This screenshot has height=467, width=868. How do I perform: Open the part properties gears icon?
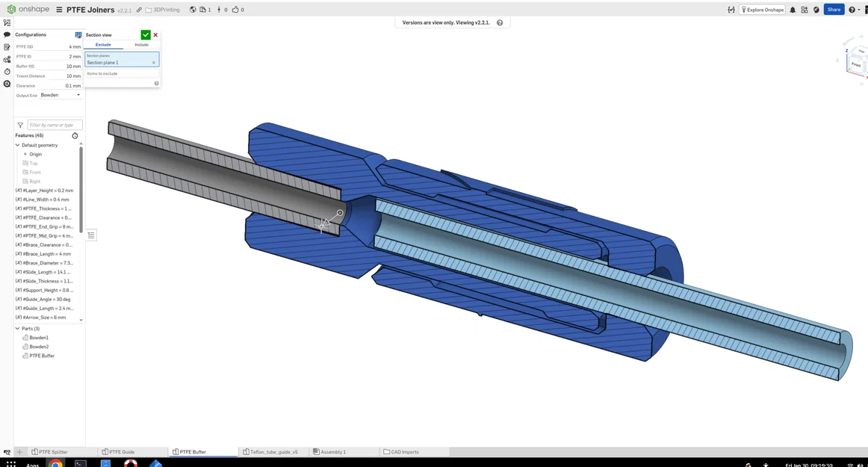click(x=7, y=59)
